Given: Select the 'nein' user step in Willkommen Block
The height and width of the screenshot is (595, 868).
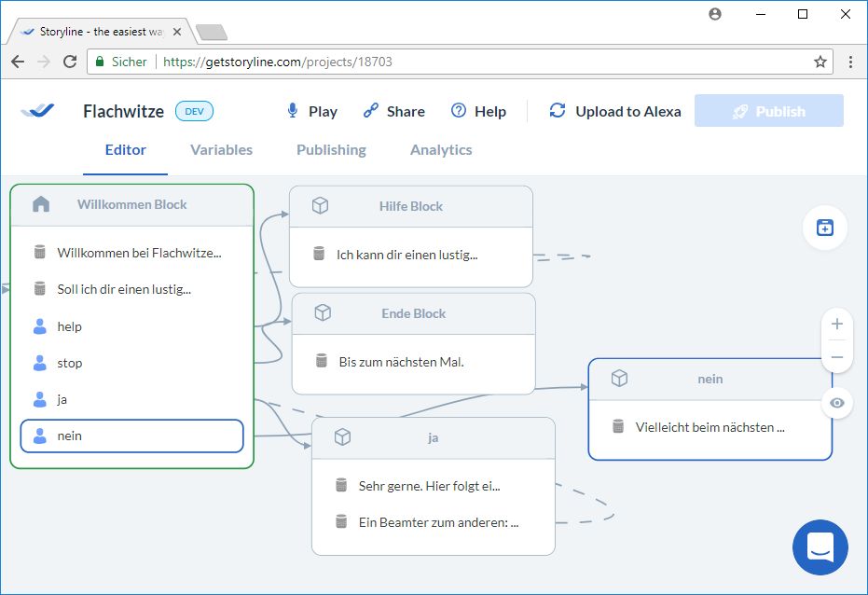Looking at the screenshot, I should [131, 436].
